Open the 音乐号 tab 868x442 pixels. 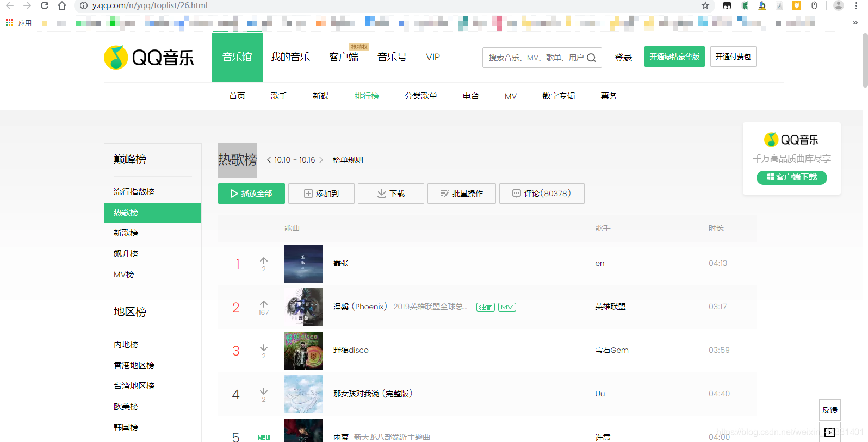392,57
